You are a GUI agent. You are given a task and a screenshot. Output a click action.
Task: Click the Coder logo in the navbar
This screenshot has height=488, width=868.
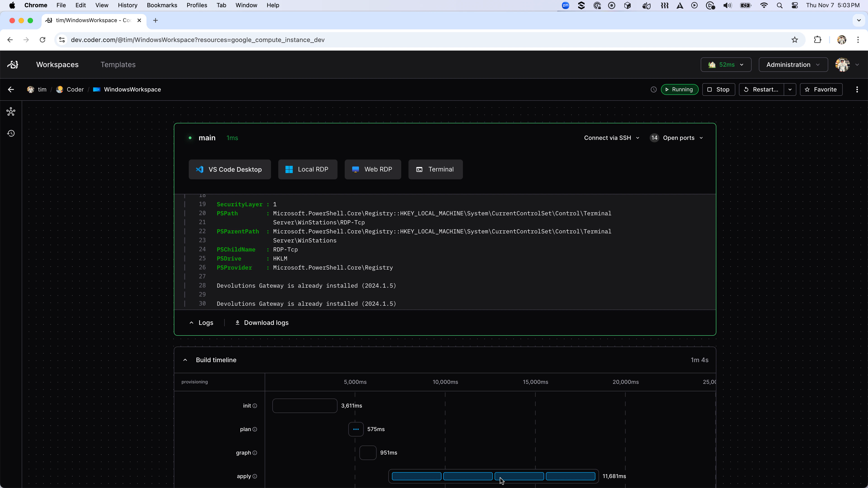(x=13, y=65)
